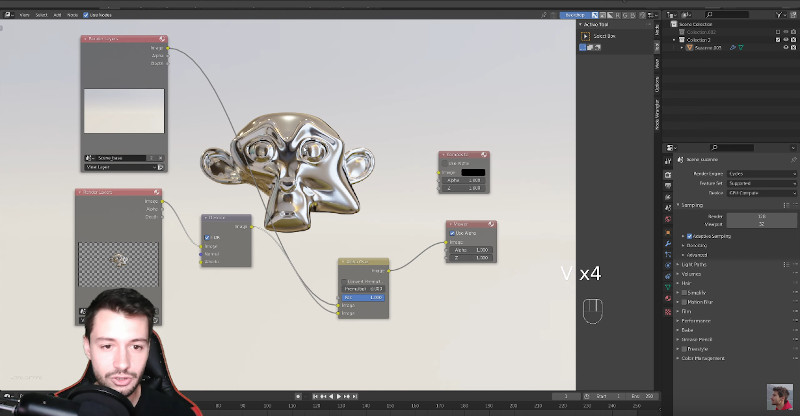Screen dimensions: 800x416
Task: Click the Composite node black image swatch
Action: click(x=473, y=173)
